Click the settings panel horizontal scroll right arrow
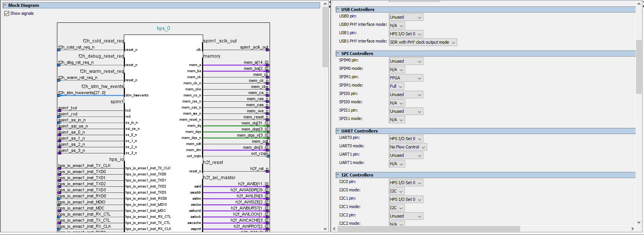644x235 pixels. [x=632, y=229]
